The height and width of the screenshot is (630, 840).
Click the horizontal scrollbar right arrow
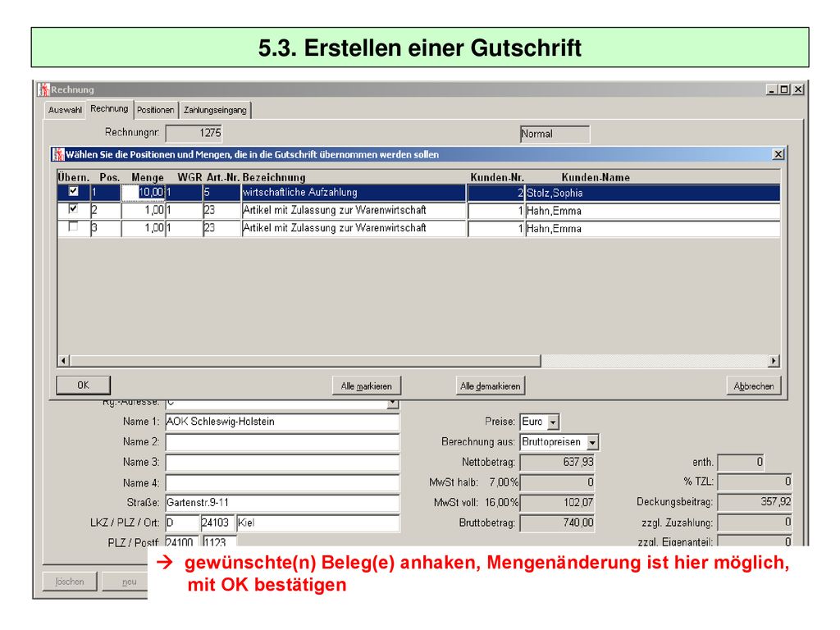tap(774, 361)
